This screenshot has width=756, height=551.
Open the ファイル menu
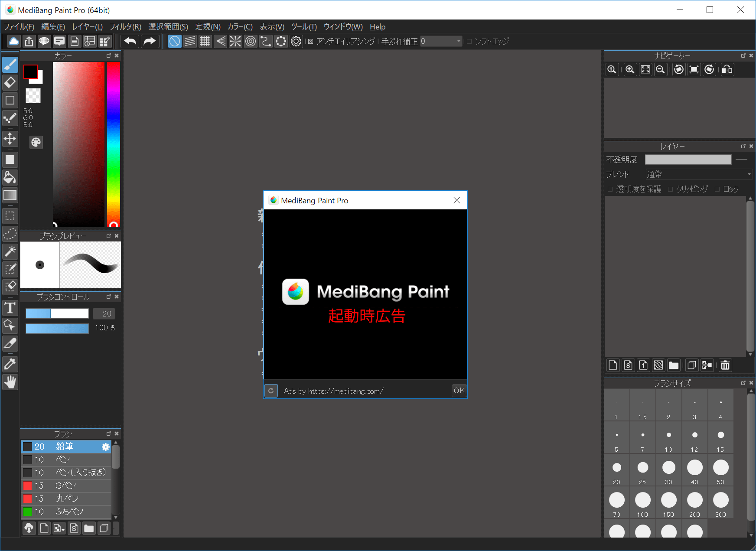coord(18,26)
